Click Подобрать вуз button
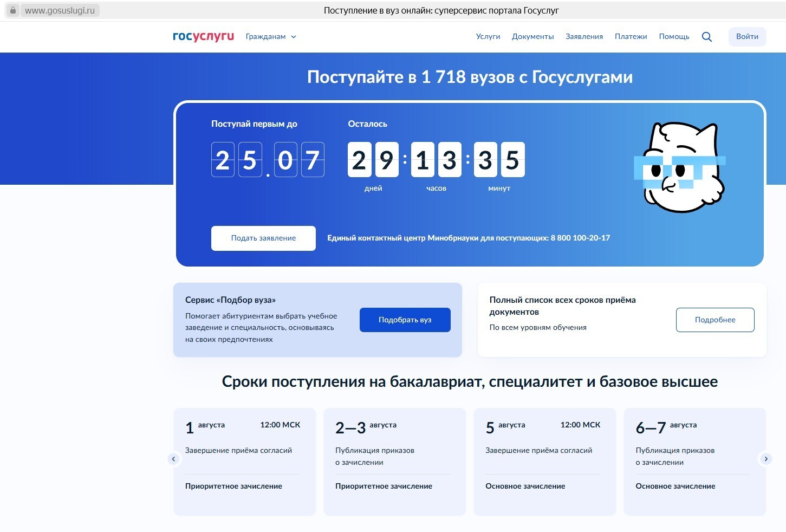Viewport: 786px width, 532px height. (405, 320)
